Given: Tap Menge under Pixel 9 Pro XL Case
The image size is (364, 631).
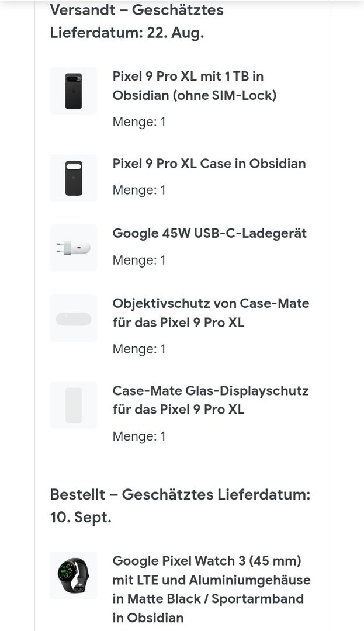Looking at the screenshot, I should click(x=139, y=190).
